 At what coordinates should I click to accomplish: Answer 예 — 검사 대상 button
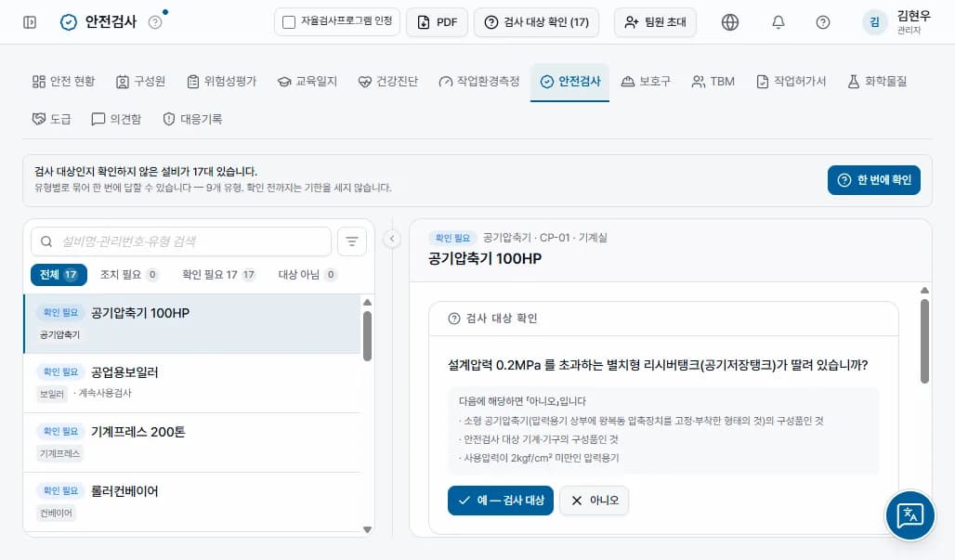[500, 501]
